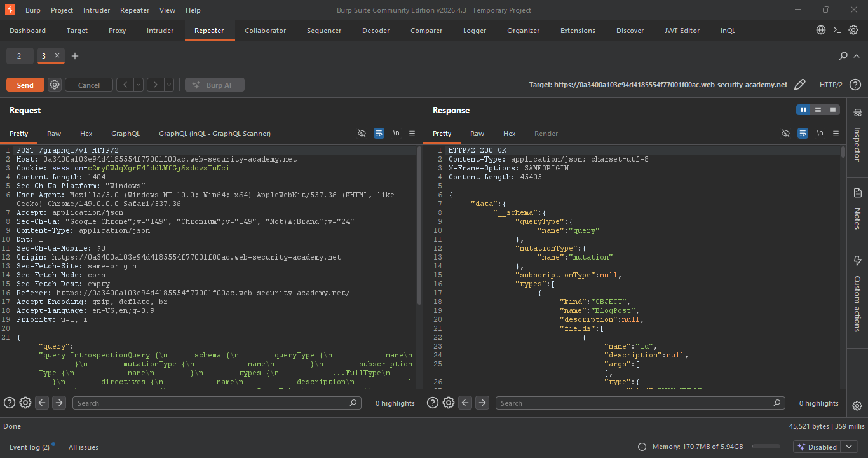The height and width of the screenshot is (458, 868).
Task: Open Request search settings gear
Action: point(25,403)
